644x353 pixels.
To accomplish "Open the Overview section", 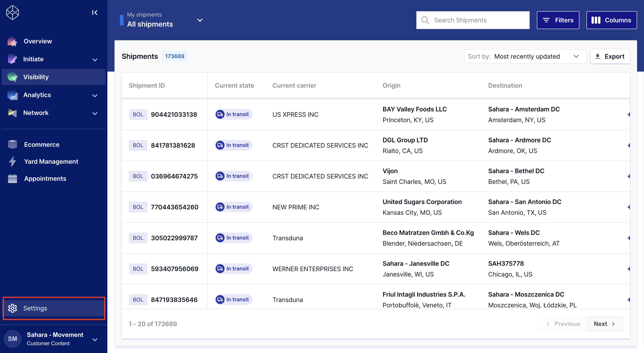I will tap(38, 41).
